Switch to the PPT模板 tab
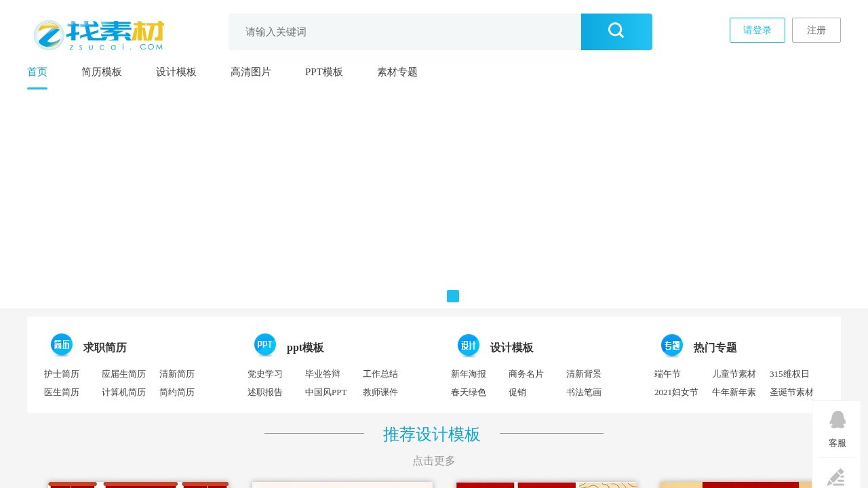This screenshot has width=868, height=488. [x=324, y=72]
